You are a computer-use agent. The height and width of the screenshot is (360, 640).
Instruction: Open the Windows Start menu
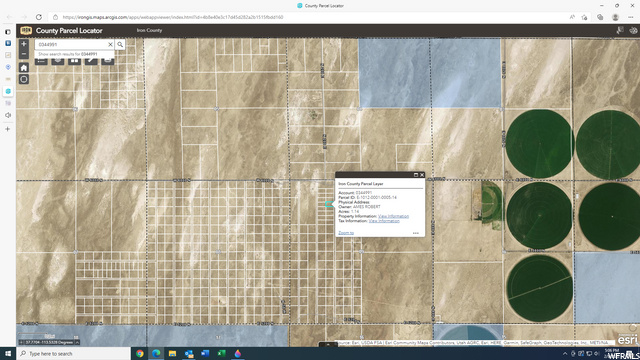(x=8, y=353)
